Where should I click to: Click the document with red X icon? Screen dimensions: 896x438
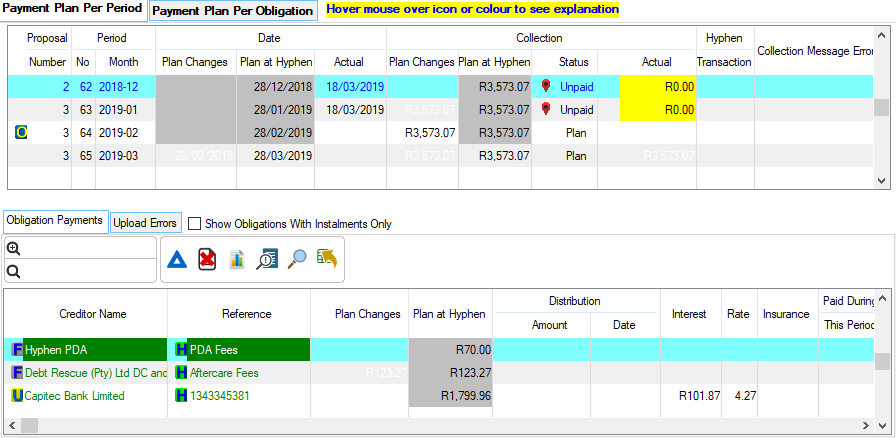(x=207, y=260)
